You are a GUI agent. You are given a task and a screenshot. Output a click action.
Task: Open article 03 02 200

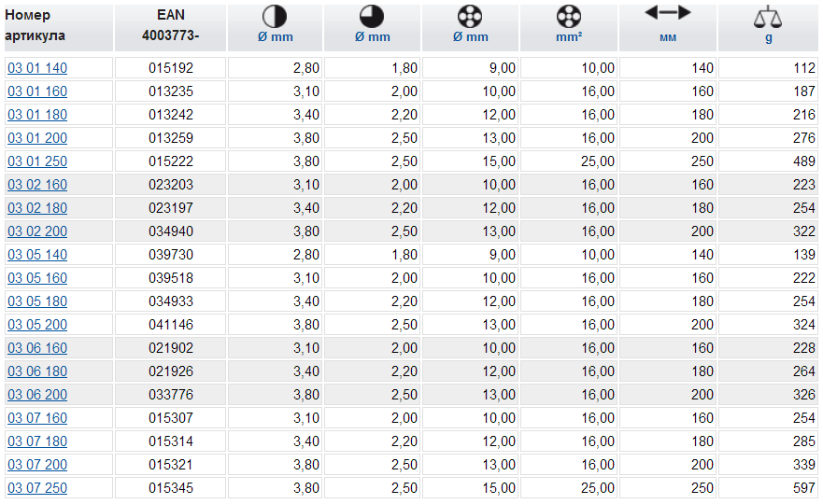[x=37, y=231]
